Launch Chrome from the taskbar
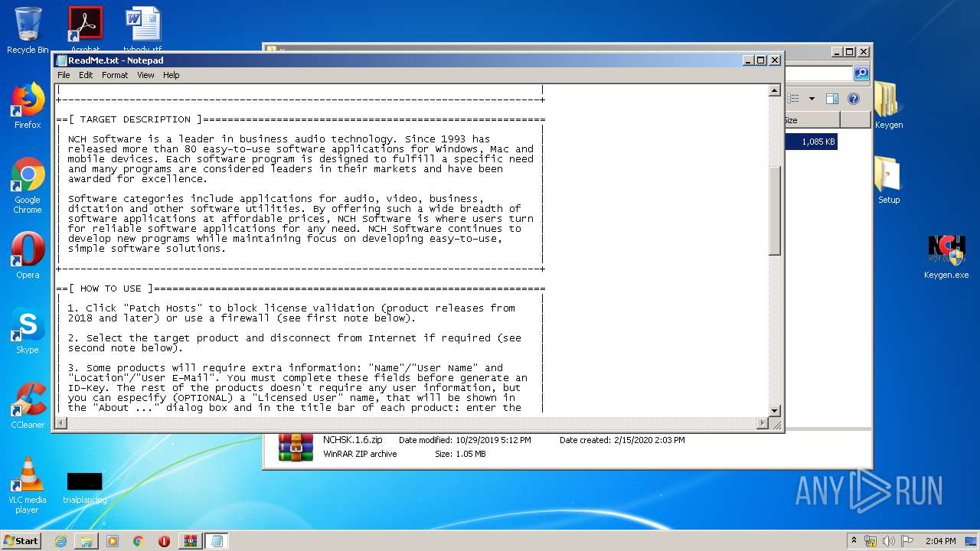The image size is (980, 551). tap(139, 541)
